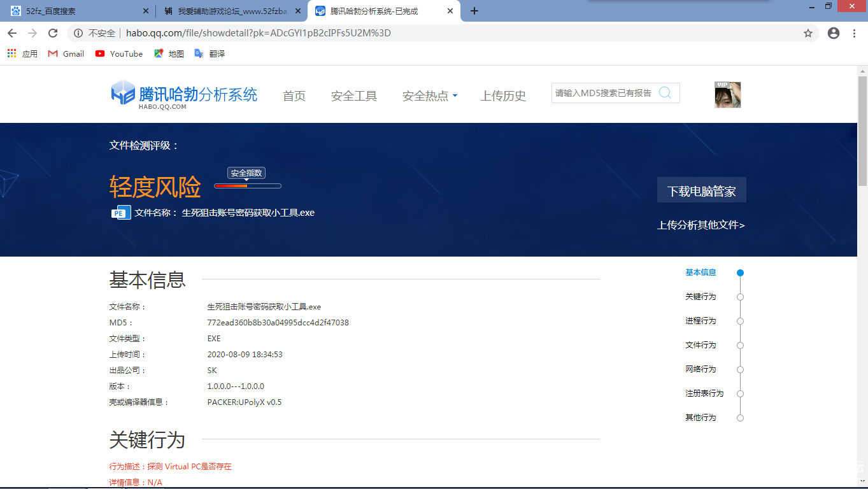Jump to 基本信息 in side navigation

tap(701, 273)
